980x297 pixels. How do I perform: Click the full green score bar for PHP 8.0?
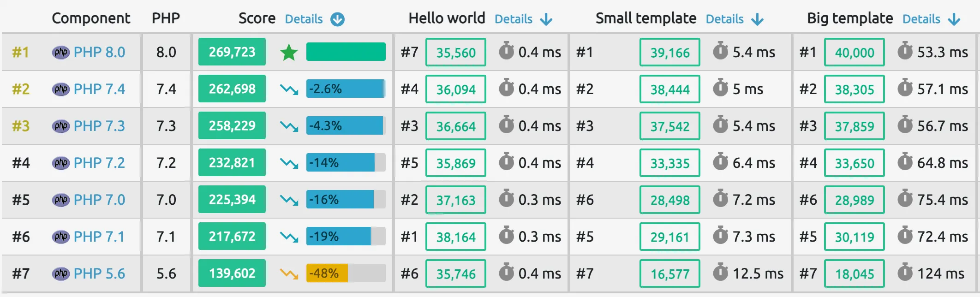coord(346,52)
